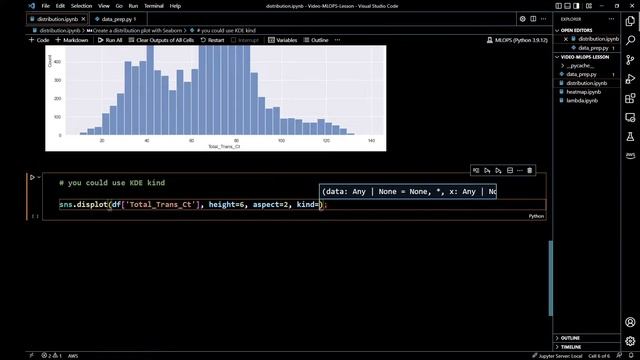640x360 pixels.
Task: Run cell by line icon in cell toolbar
Action: pos(476,170)
